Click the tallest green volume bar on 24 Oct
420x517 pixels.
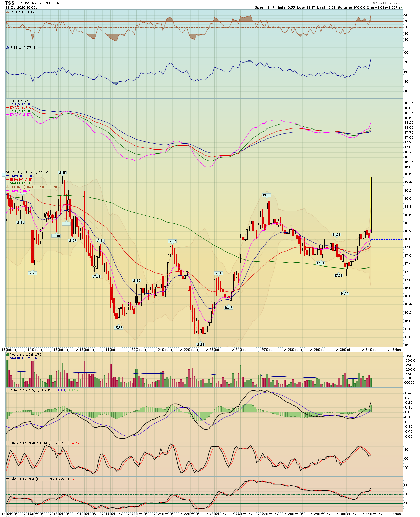point(241,376)
